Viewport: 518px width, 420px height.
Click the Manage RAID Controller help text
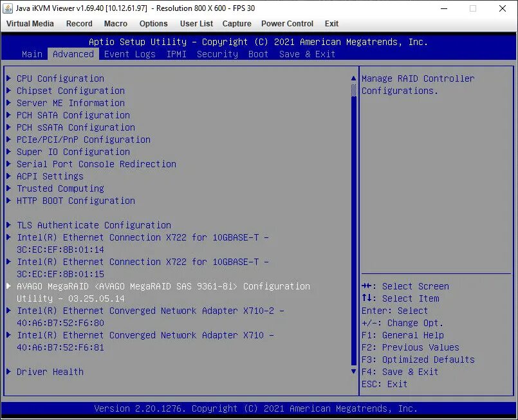pyautogui.click(x=418, y=84)
